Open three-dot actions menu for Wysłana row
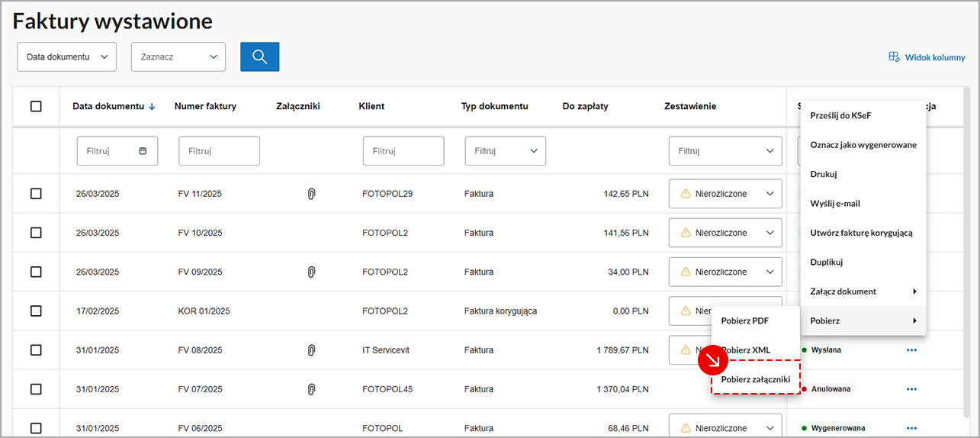This screenshot has width=980, height=438. coord(911,350)
